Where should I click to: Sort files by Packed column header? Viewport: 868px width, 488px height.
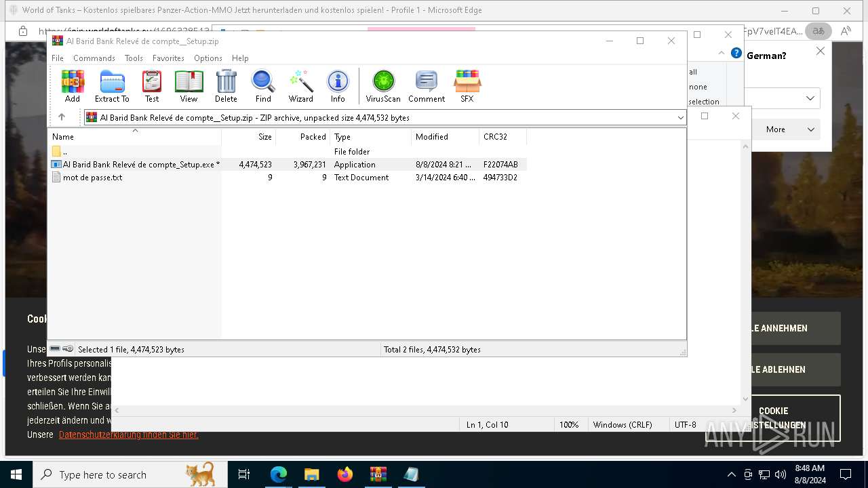click(303, 137)
